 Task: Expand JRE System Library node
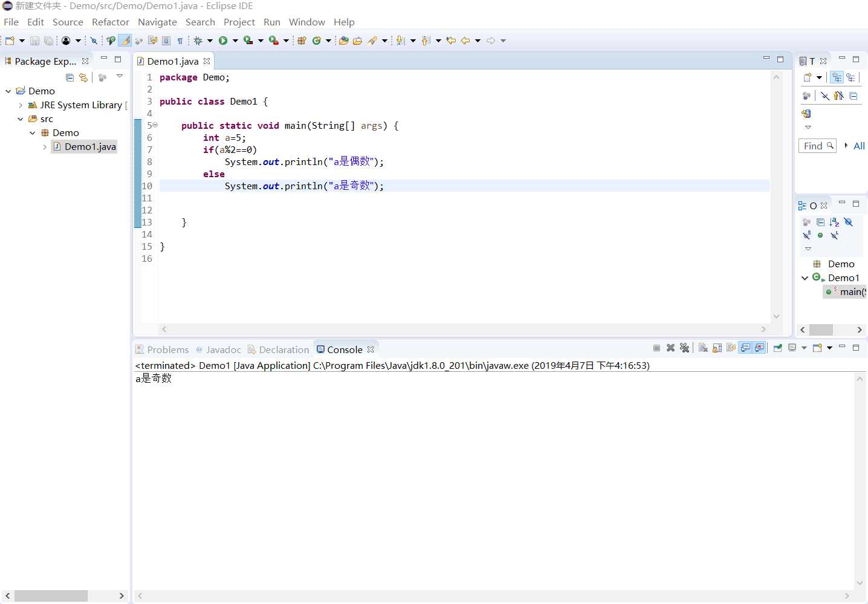pos(21,105)
